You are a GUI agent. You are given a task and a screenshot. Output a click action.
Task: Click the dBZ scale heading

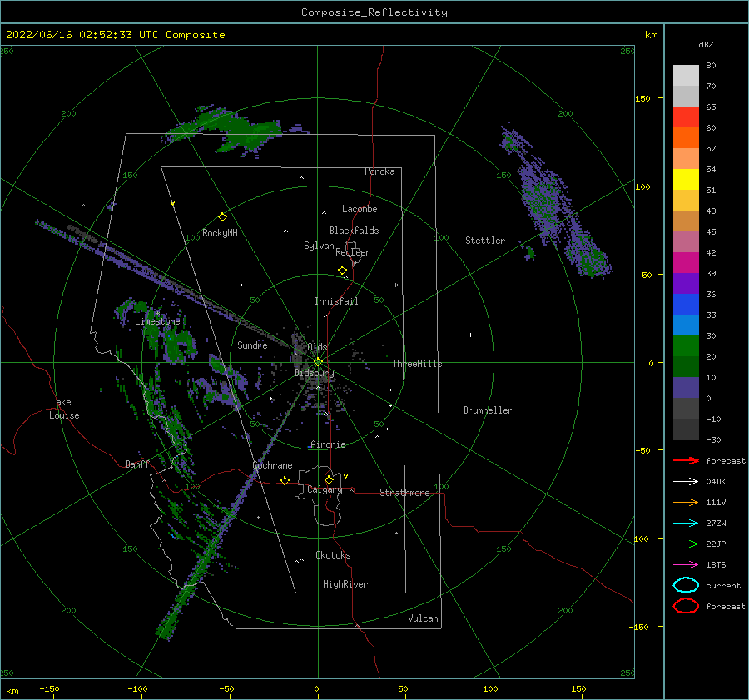[706, 44]
